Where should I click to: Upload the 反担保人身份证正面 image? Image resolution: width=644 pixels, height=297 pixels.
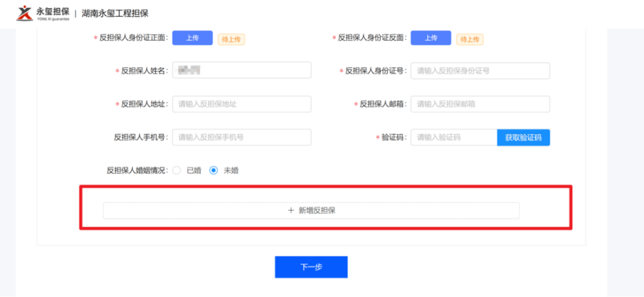tap(192, 38)
